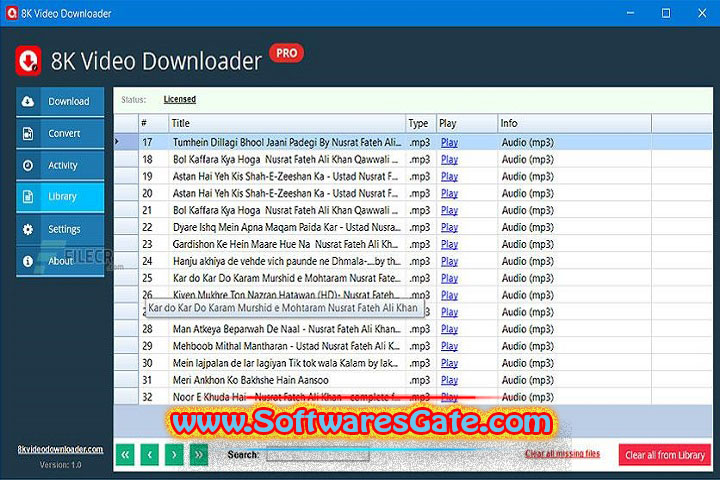Select title 'Meri Ankhon Ko Bakhshe Hain Aansoo'
The height and width of the screenshot is (480, 720).
251,380
